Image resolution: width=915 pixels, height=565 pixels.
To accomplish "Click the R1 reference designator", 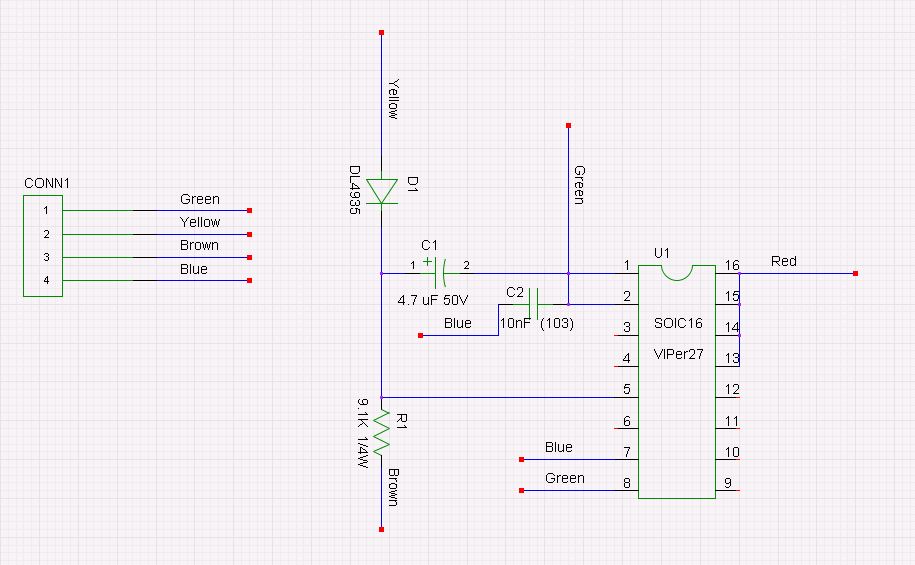I will (x=401, y=421).
